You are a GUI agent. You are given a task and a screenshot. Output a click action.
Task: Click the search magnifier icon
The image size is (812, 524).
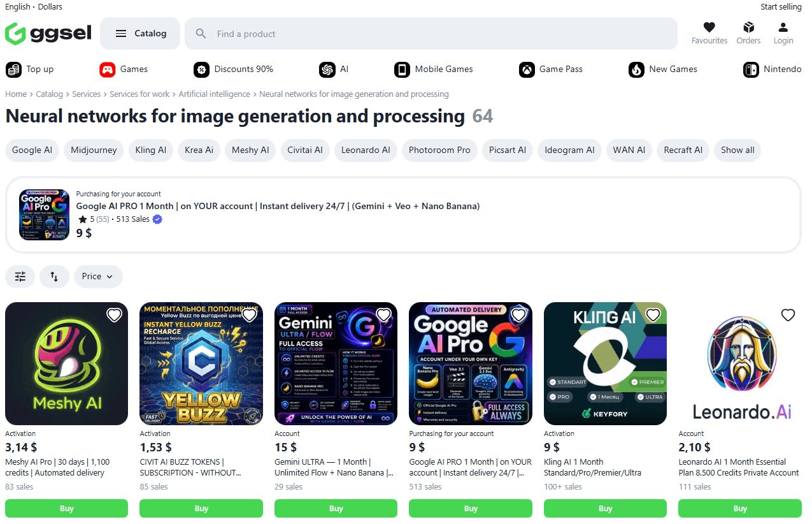click(201, 34)
